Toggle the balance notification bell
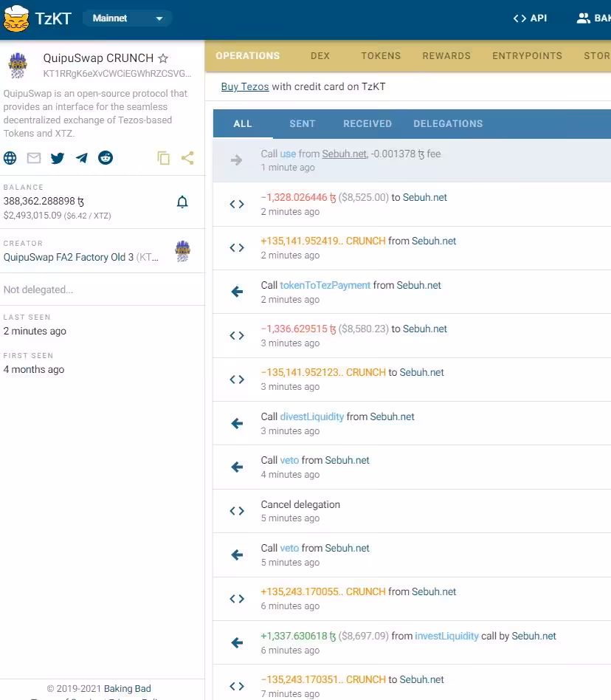This screenshot has height=700, width=611. click(182, 202)
